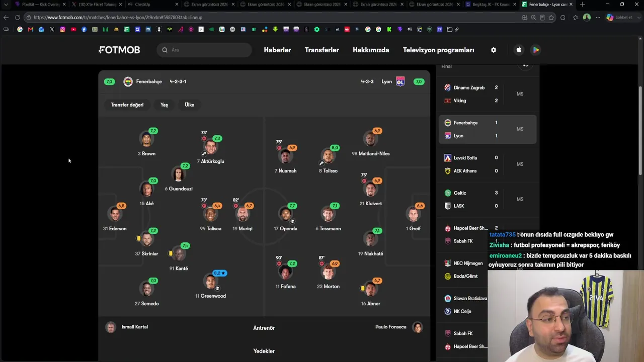Screen dimensions: 644x362
Task: Go back with the browser back arrow
Action: click(6, 17)
